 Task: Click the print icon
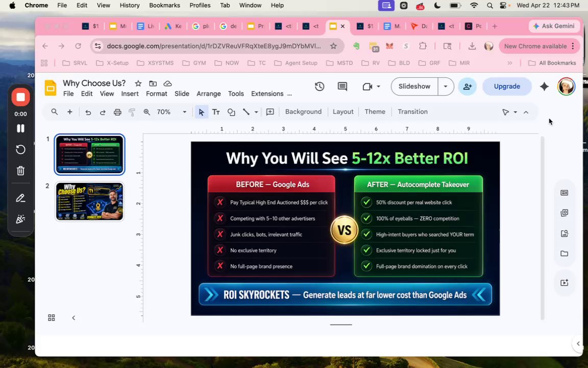(117, 112)
